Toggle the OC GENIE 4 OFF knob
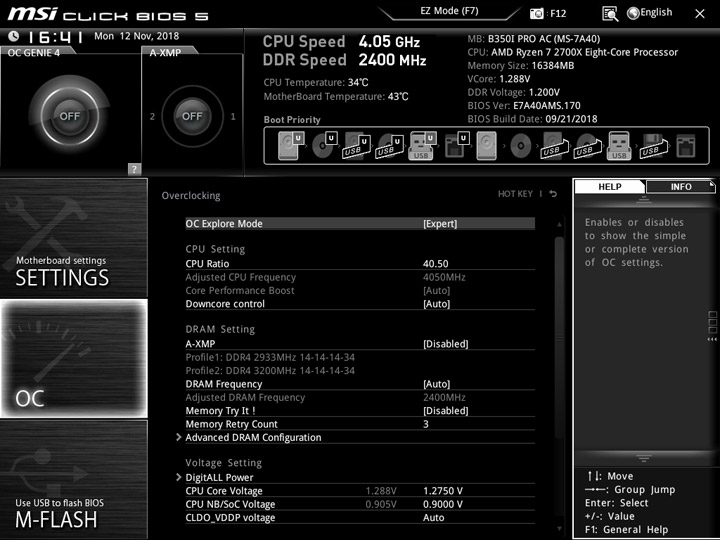Image resolution: width=720 pixels, height=540 pixels. pyautogui.click(x=69, y=116)
